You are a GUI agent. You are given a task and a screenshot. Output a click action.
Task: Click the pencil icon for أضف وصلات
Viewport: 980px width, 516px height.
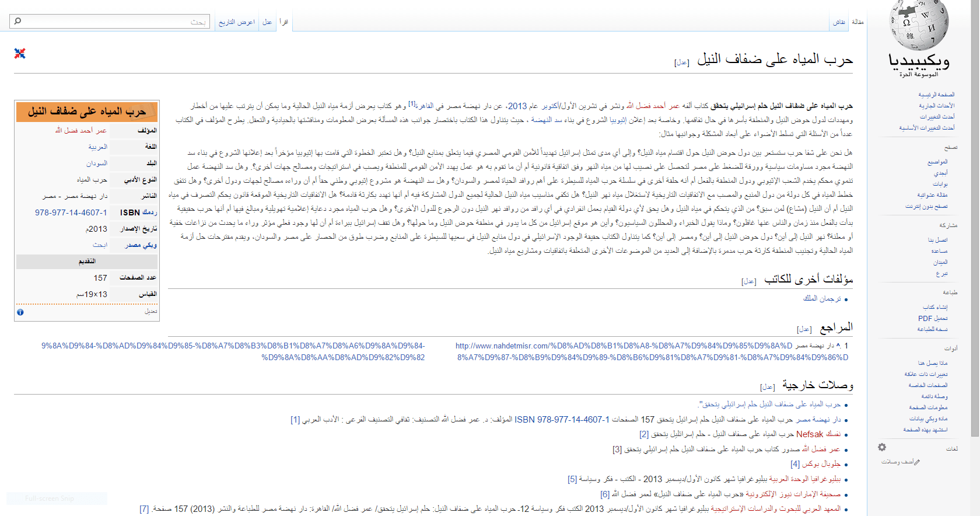pyautogui.click(x=917, y=462)
